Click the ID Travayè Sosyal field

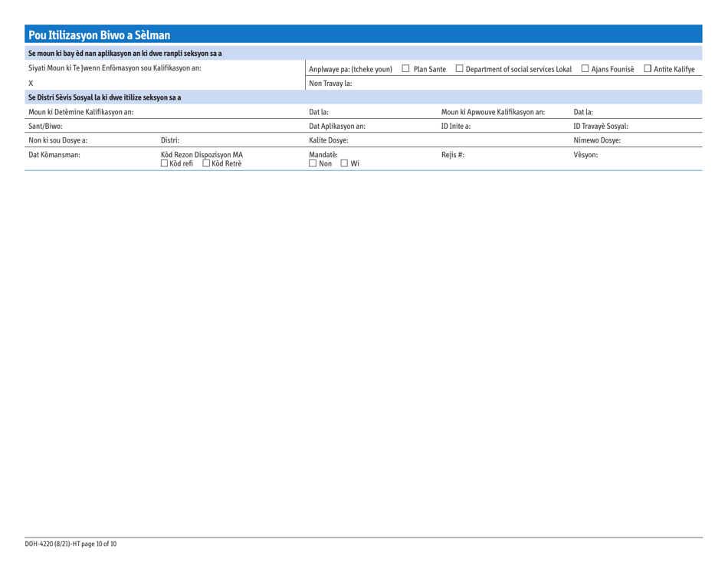click(x=613, y=125)
